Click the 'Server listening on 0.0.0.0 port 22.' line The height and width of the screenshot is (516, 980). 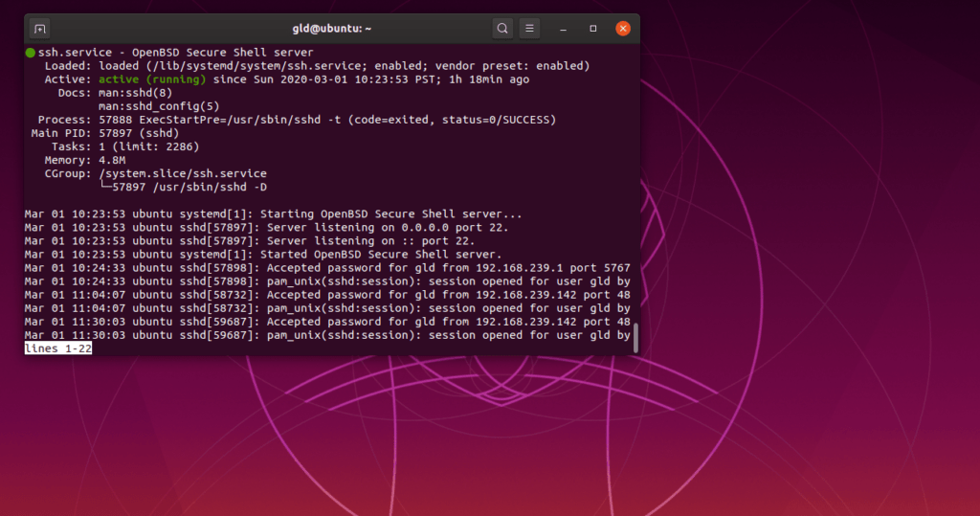point(266,228)
